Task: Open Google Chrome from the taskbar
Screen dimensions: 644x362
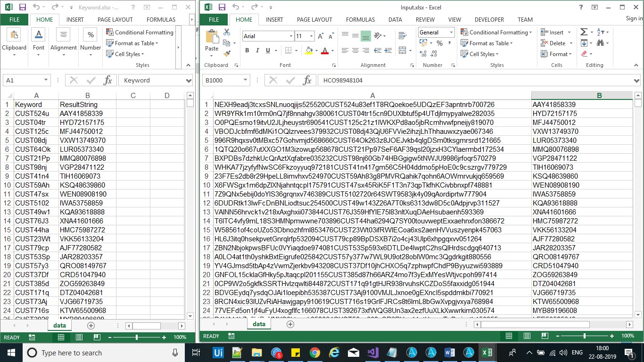Action: coord(315,353)
